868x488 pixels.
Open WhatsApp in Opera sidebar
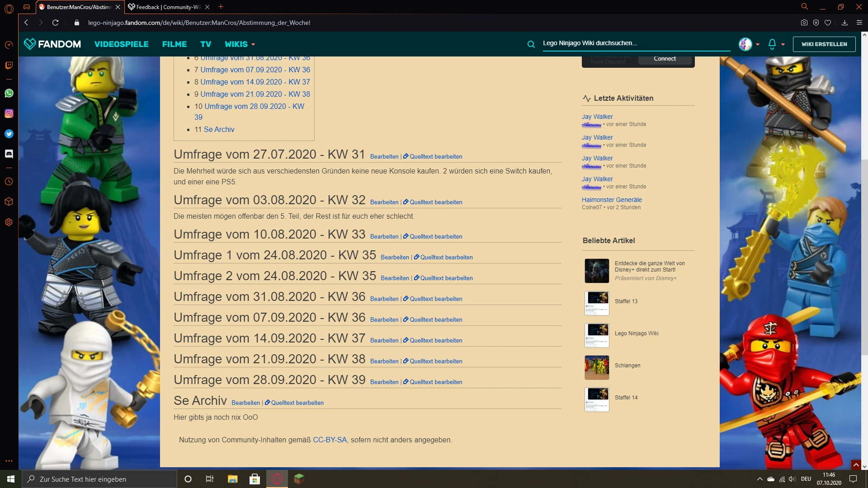click(9, 93)
